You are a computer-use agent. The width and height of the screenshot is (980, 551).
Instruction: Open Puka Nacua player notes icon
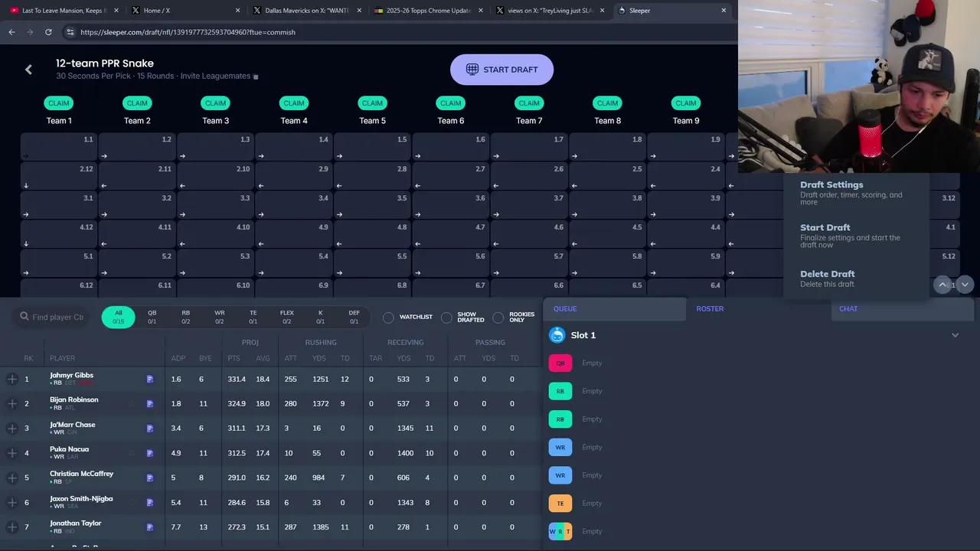[x=150, y=453]
